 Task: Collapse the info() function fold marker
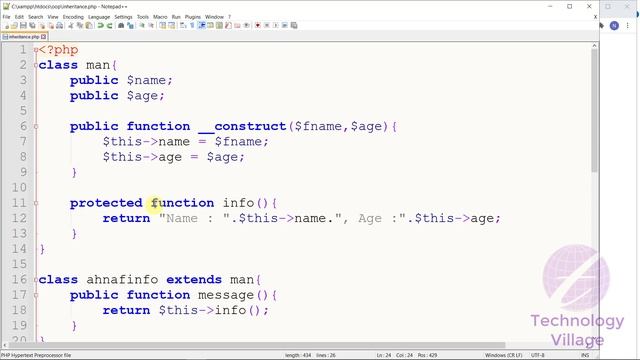tap(36, 203)
